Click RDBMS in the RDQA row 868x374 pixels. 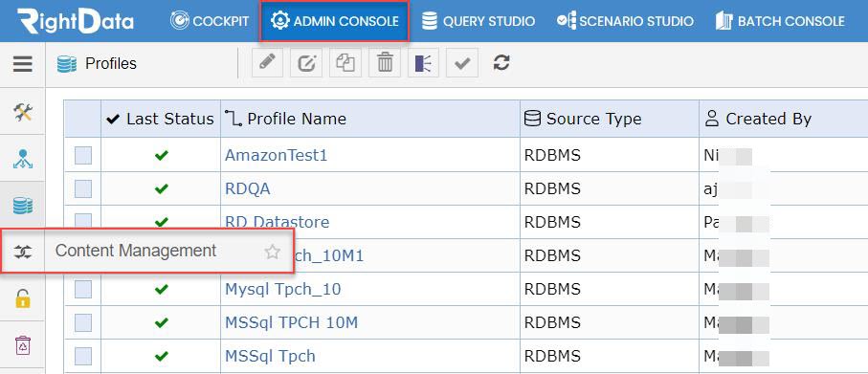pos(552,188)
